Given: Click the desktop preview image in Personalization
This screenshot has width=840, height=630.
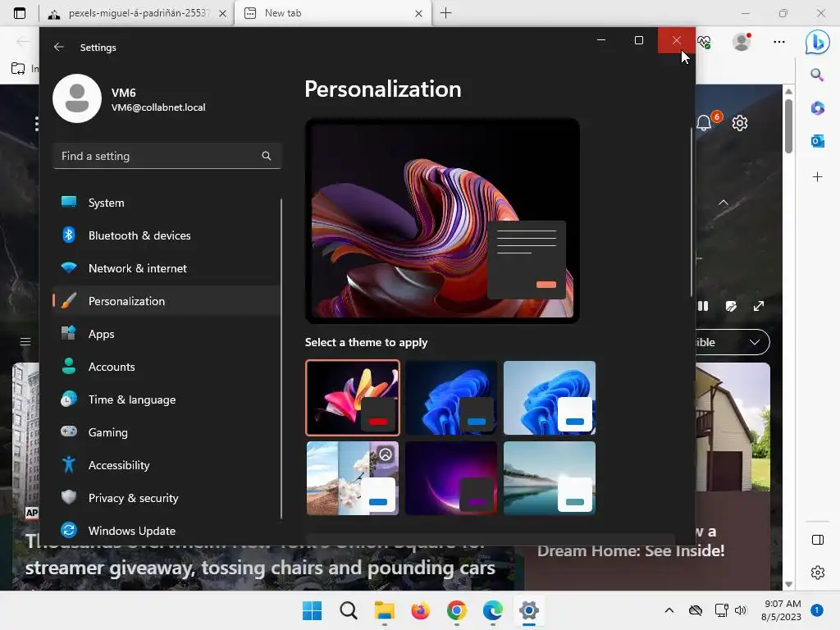Looking at the screenshot, I should pyautogui.click(x=442, y=221).
